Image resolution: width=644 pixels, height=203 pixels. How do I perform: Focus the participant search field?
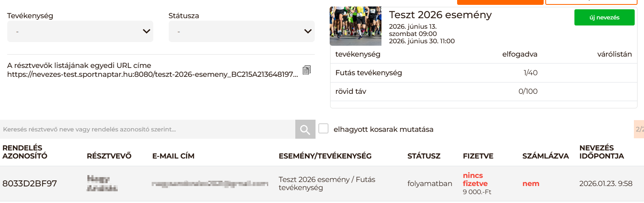tap(148, 129)
